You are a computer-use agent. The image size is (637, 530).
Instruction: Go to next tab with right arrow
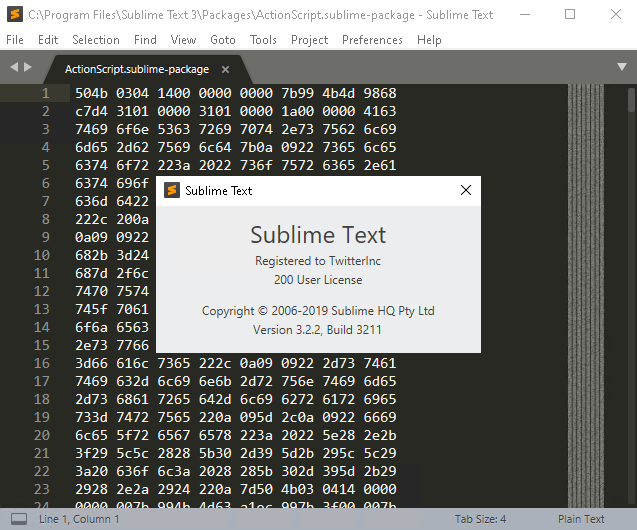pyautogui.click(x=28, y=67)
